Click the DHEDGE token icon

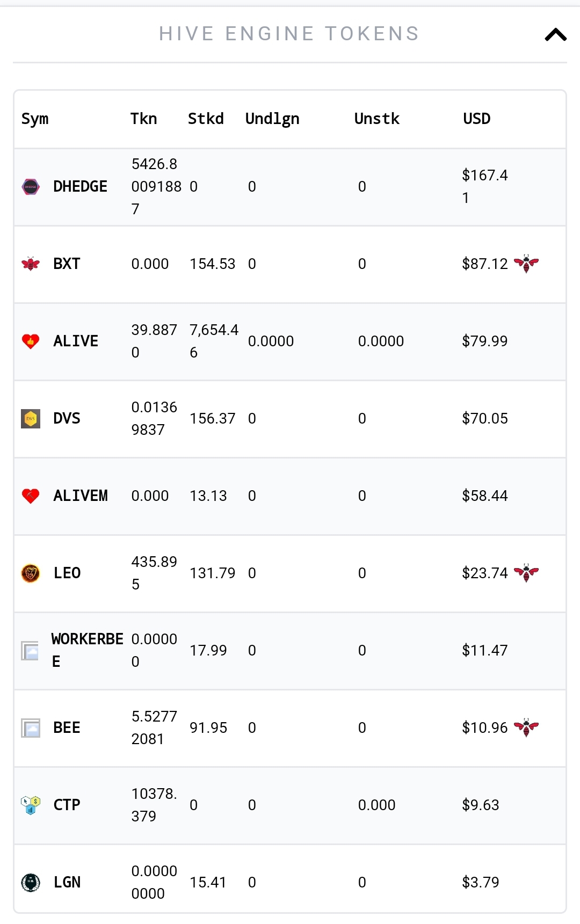click(31, 187)
